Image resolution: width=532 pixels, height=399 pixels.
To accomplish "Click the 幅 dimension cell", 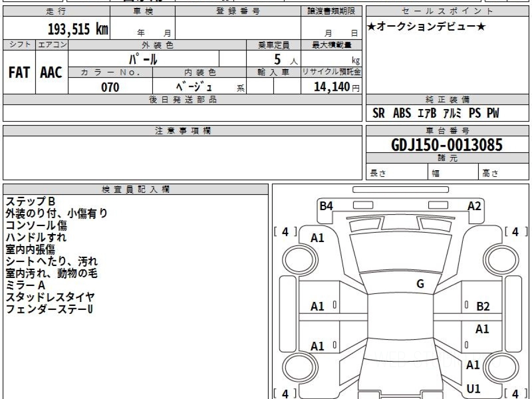I will click(453, 172).
